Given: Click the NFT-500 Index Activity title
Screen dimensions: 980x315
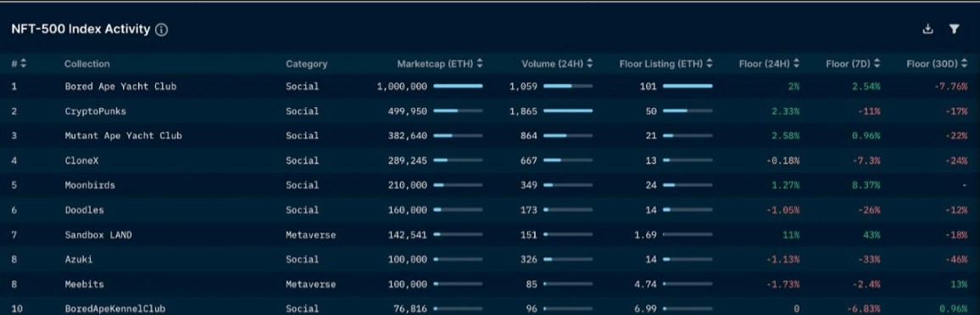Looking at the screenshot, I should pos(81,29).
